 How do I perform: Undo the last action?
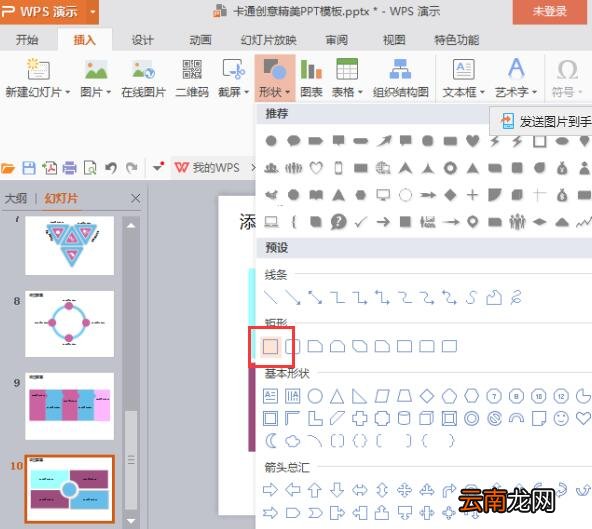pos(111,167)
